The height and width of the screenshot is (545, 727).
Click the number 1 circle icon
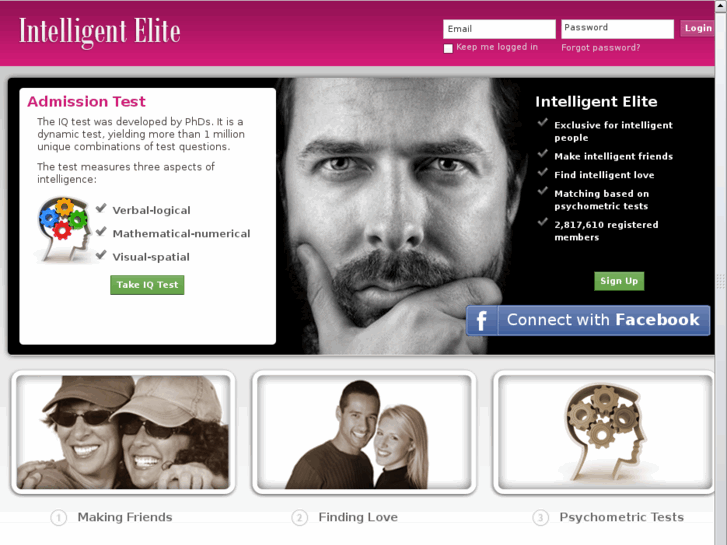pos(58,518)
